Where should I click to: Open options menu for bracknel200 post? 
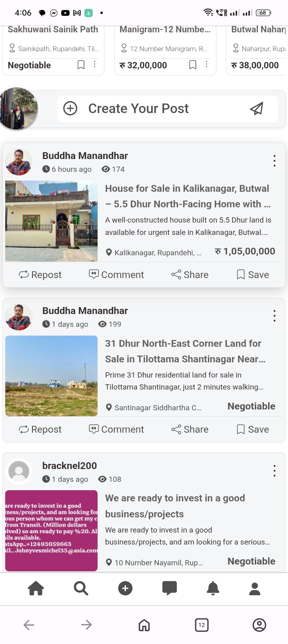(x=274, y=471)
